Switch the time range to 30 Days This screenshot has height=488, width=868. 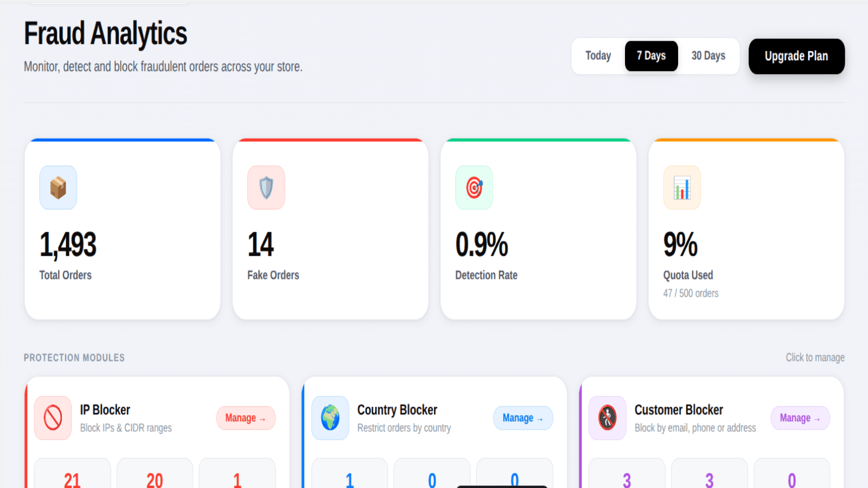709,56
